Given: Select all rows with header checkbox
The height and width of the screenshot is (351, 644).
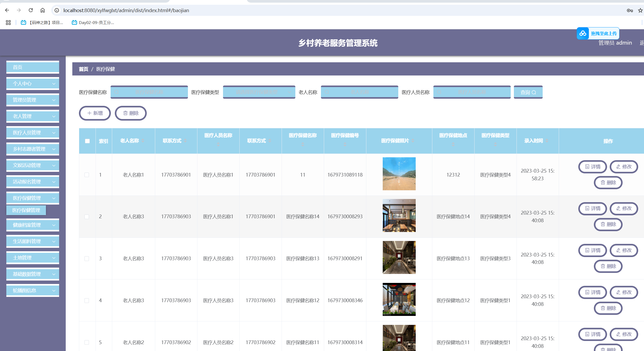Looking at the screenshot, I should (87, 141).
